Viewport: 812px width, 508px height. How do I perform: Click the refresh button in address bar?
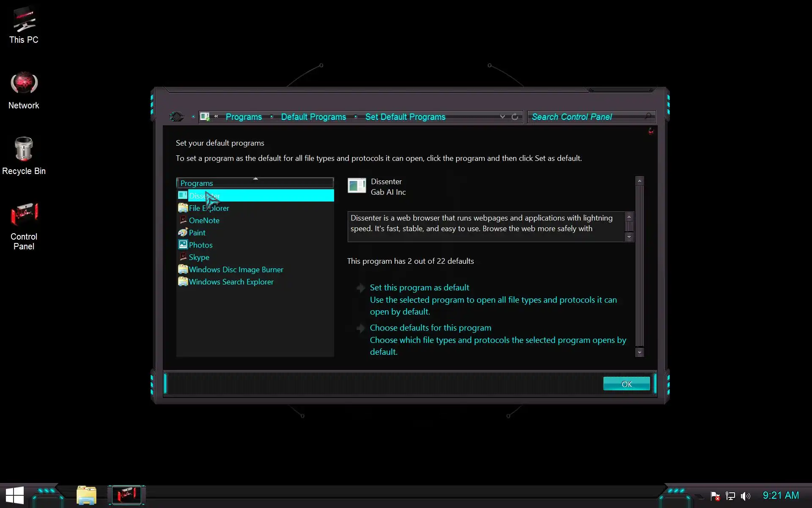[x=515, y=117]
